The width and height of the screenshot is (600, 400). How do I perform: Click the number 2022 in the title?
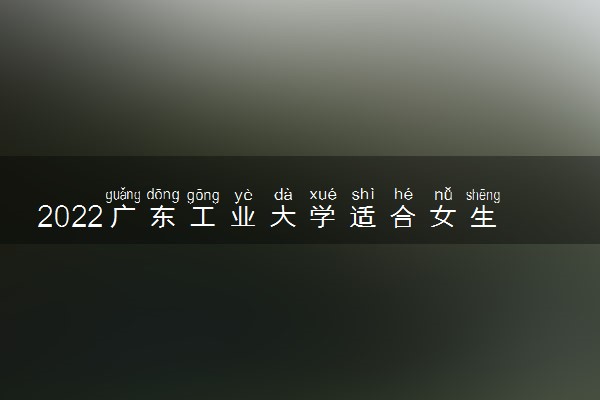click(70, 217)
